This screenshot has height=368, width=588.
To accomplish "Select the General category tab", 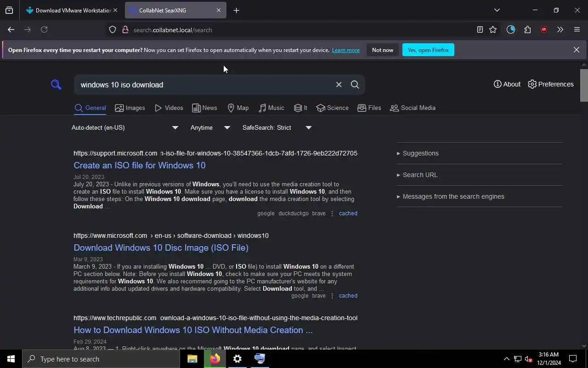I will pos(90,108).
